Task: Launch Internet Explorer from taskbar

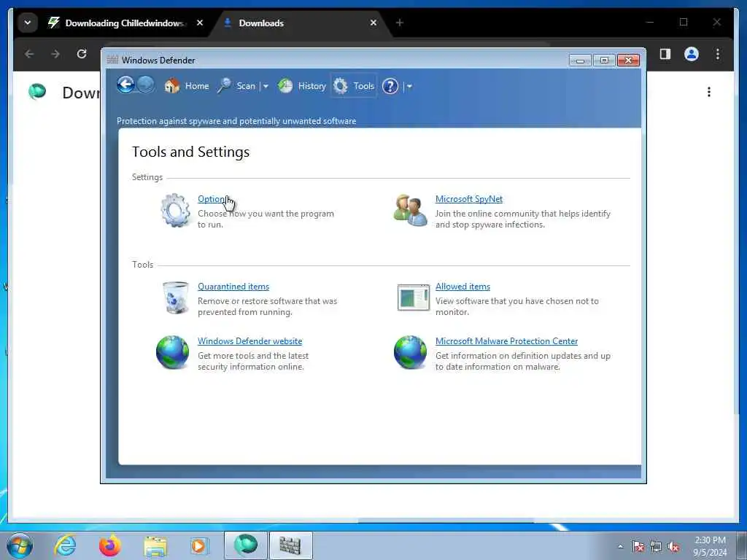Action: tap(65, 545)
